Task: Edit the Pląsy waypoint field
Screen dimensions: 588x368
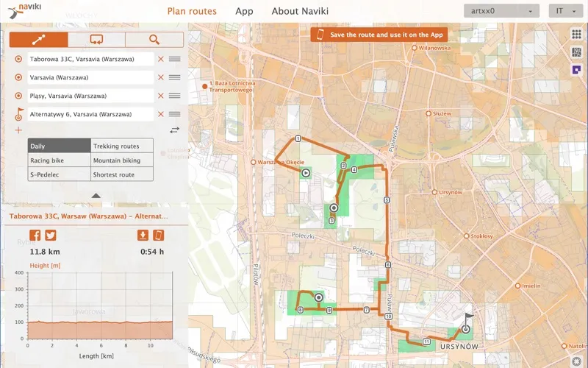Action: pyautogui.click(x=90, y=96)
